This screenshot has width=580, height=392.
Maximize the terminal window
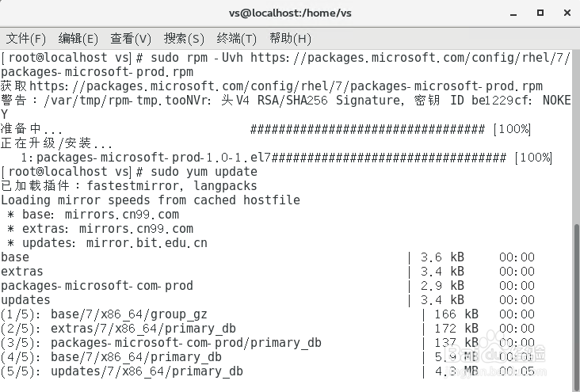coord(540,13)
